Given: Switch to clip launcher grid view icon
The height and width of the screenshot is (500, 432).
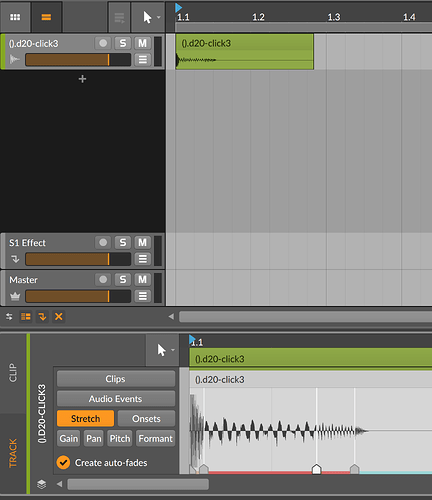Looking at the screenshot, I should (x=15, y=17).
